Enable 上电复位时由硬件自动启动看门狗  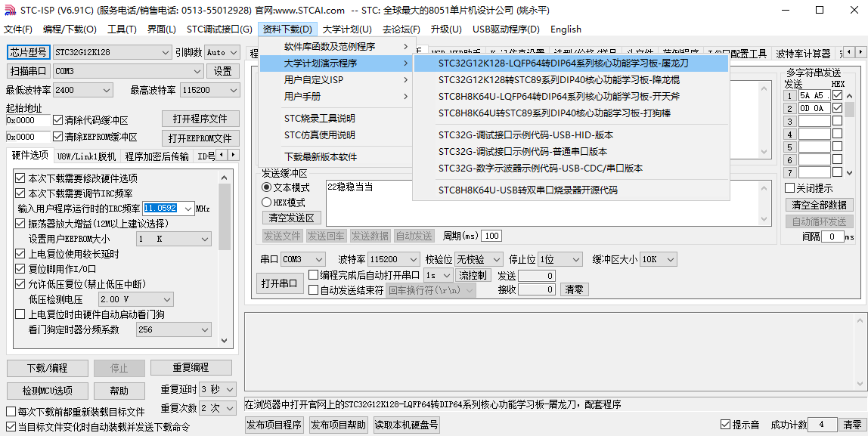coord(20,314)
